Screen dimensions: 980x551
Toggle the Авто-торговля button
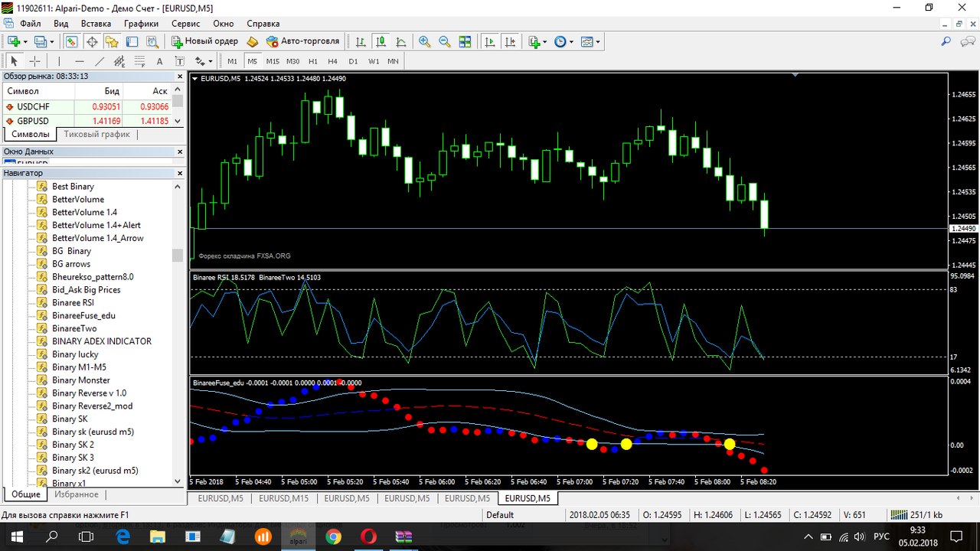point(302,41)
